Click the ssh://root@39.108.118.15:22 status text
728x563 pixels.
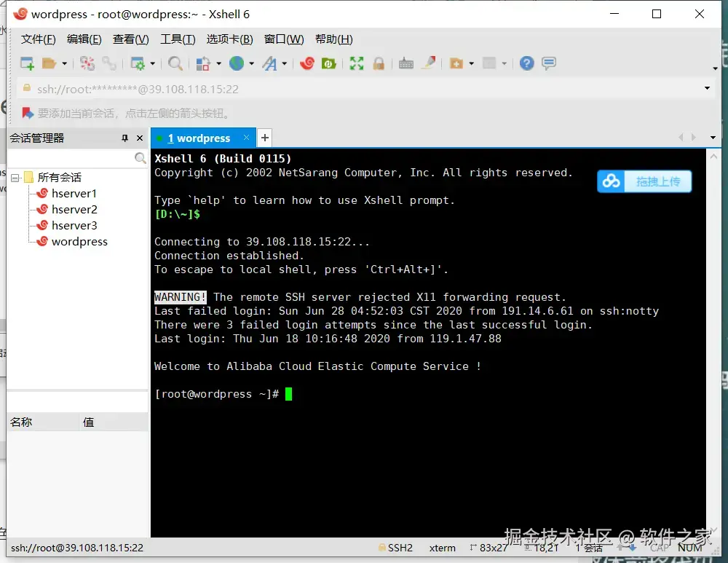point(77,548)
